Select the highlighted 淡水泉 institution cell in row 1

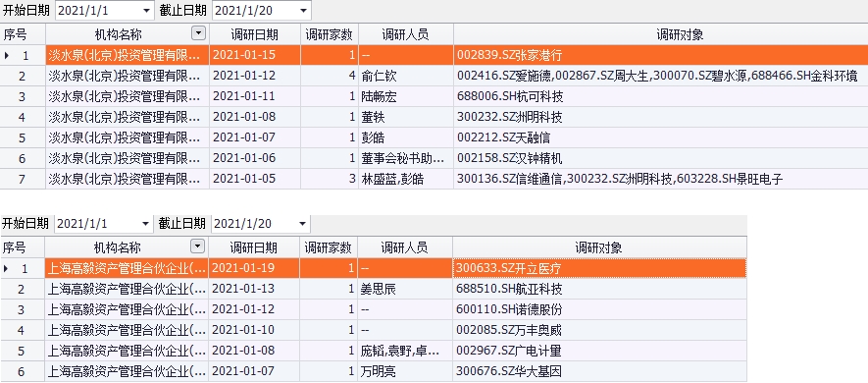[128, 55]
